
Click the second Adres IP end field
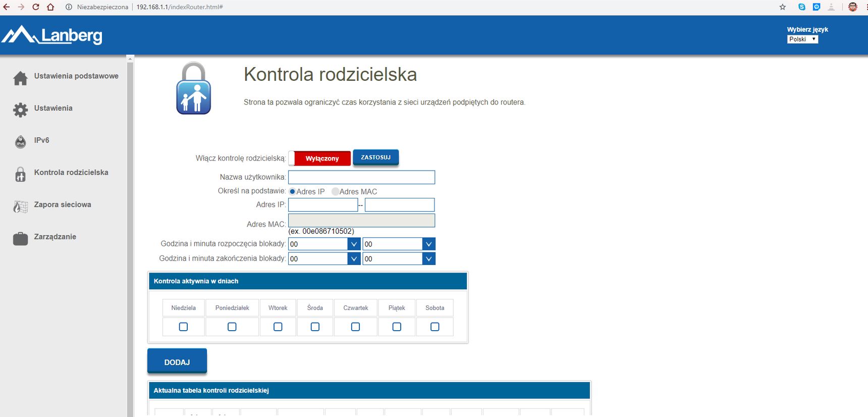tap(400, 204)
